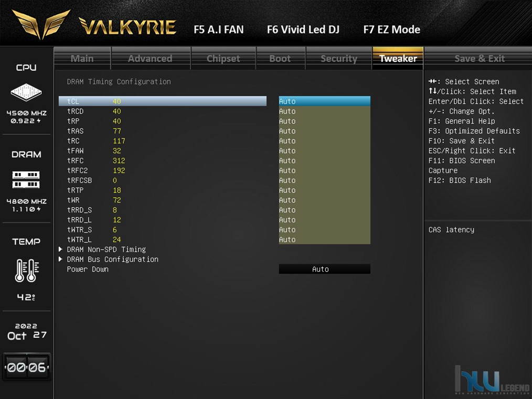The image size is (532, 399).
Task: Click the Oct 27 date display
Action: pos(27,335)
